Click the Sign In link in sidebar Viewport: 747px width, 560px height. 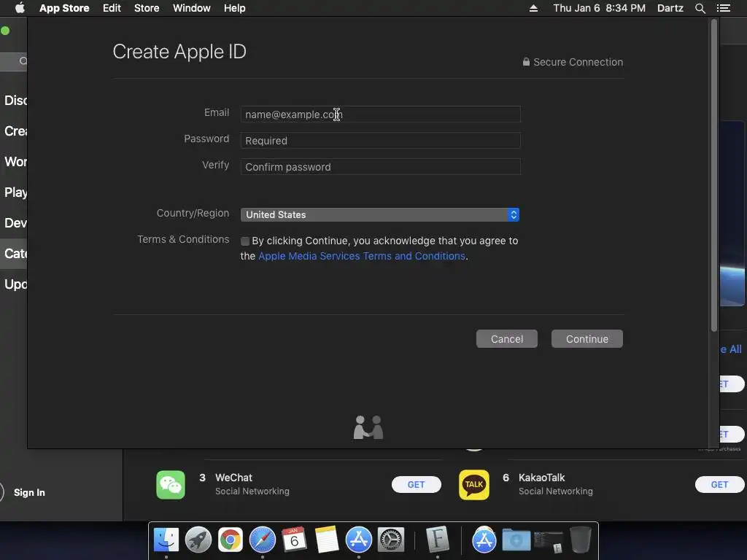point(29,492)
